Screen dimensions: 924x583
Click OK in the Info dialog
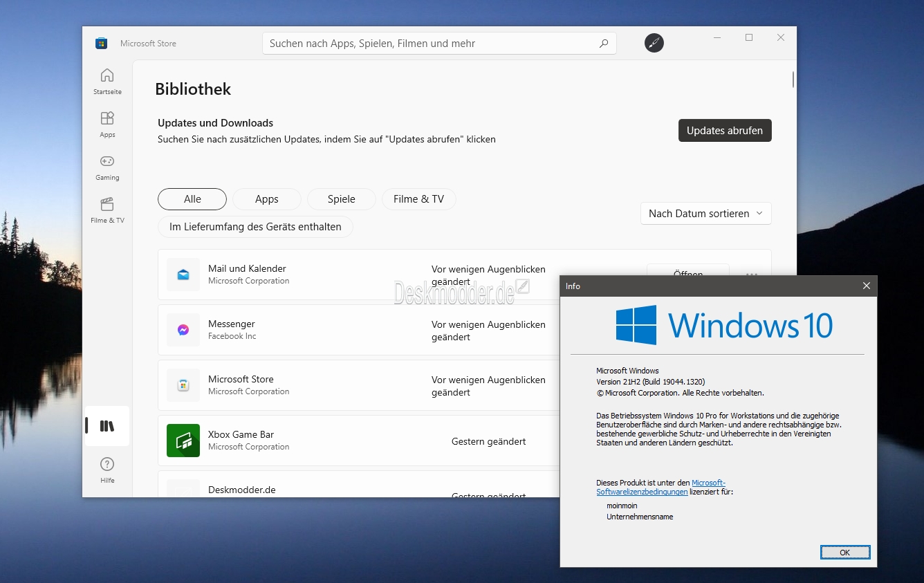pos(845,553)
